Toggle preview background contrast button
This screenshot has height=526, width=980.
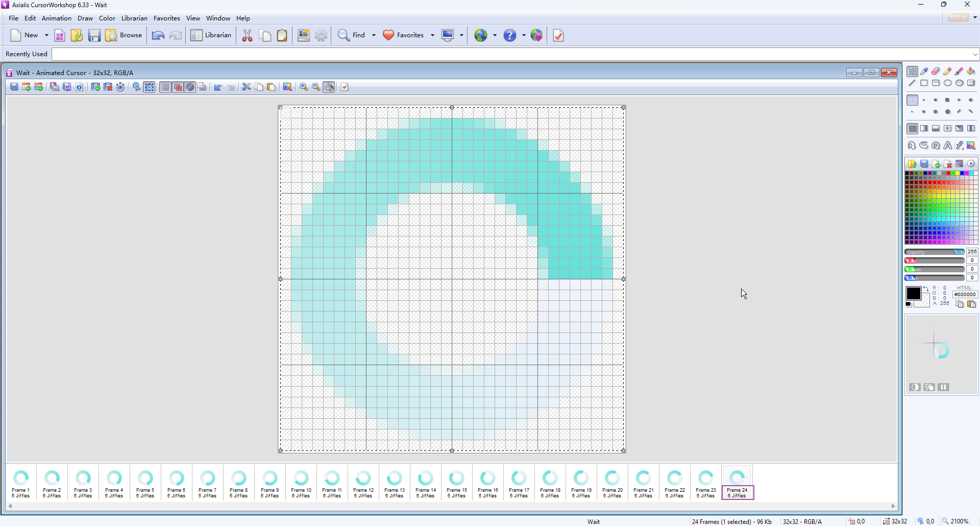[915, 387]
